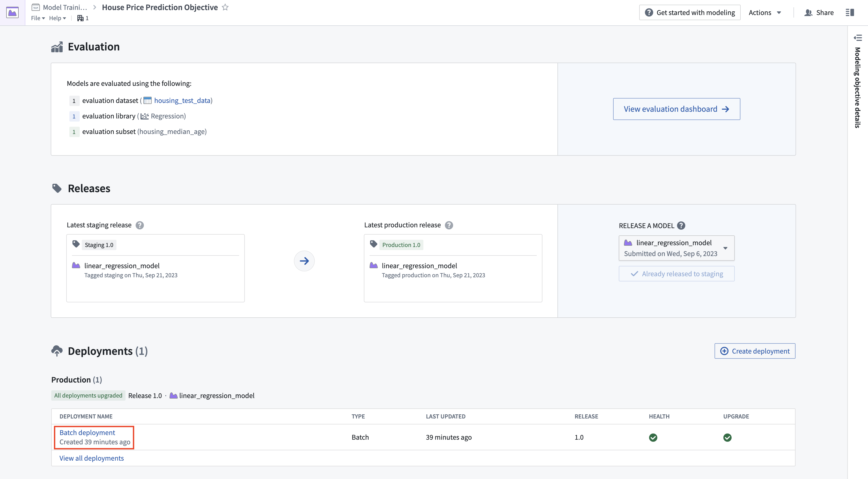Click the Upgrade green check for Batch deployment
Screen dimensions: 868x479
pyautogui.click(x=727, y=437)
